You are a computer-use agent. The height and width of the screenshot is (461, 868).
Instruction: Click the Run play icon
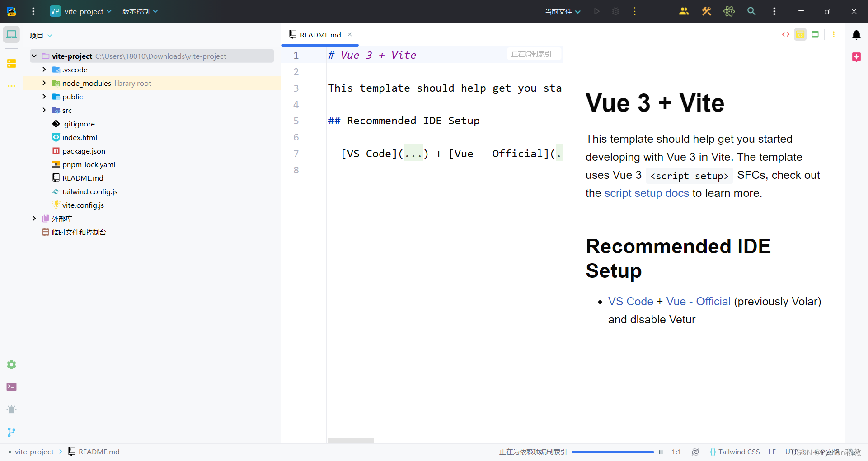click(x=596, y=11)
